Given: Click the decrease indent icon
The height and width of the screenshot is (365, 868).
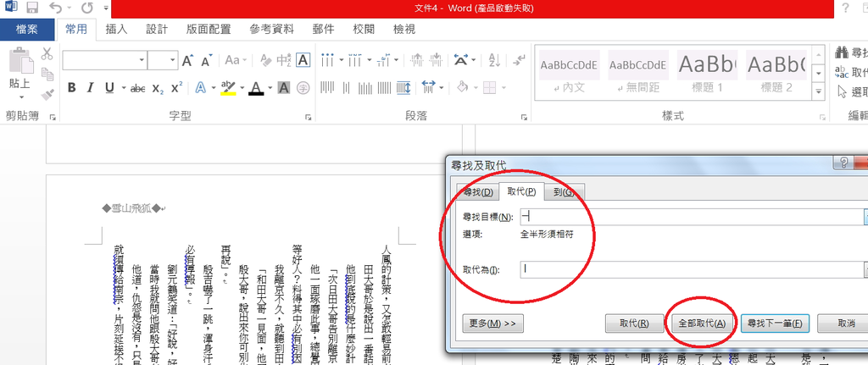Looking at the screenshot, I should [417, 60].
